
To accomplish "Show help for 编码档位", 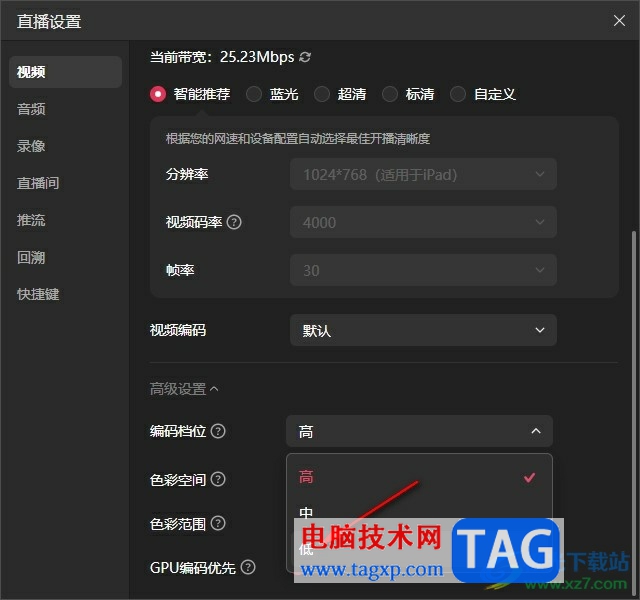I will pos(218,431).
